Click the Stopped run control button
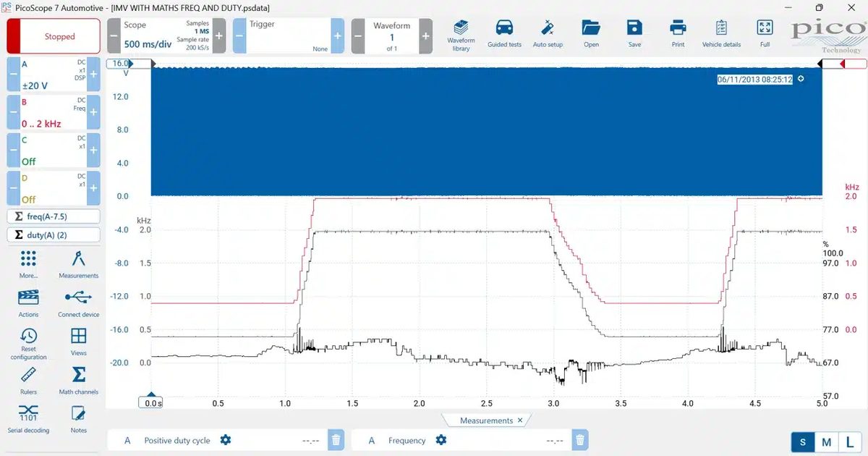 point(54,36)
